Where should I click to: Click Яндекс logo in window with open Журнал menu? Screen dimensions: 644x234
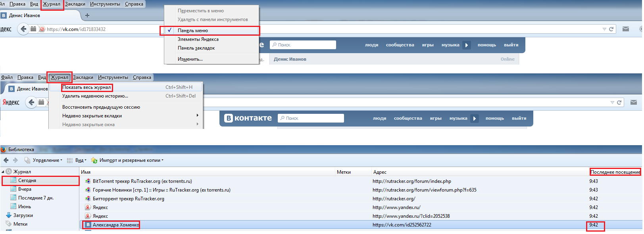pos(11,102)
